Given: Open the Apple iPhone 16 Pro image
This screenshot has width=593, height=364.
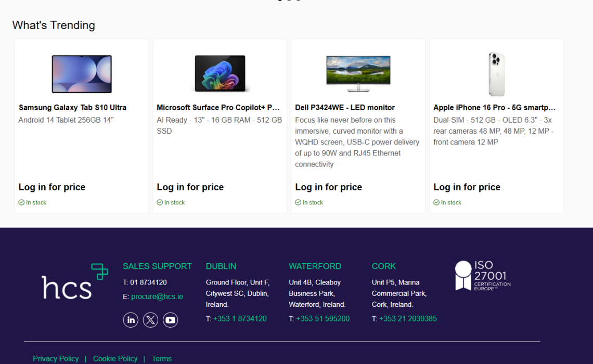Looking at the screenshot, I should [x=496, y=74].
